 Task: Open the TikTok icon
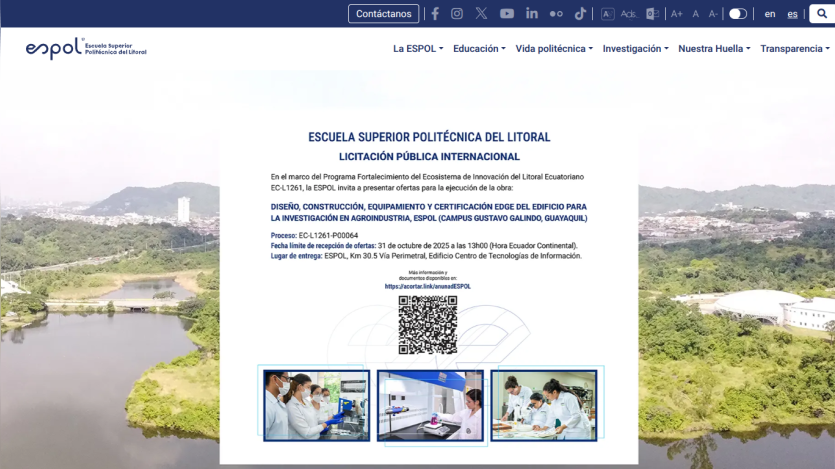(580, 14)
